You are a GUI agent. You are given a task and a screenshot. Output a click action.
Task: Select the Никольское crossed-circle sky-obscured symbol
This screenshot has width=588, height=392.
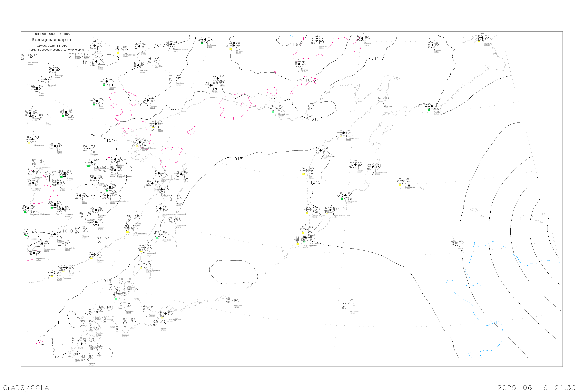pos(403,181)
